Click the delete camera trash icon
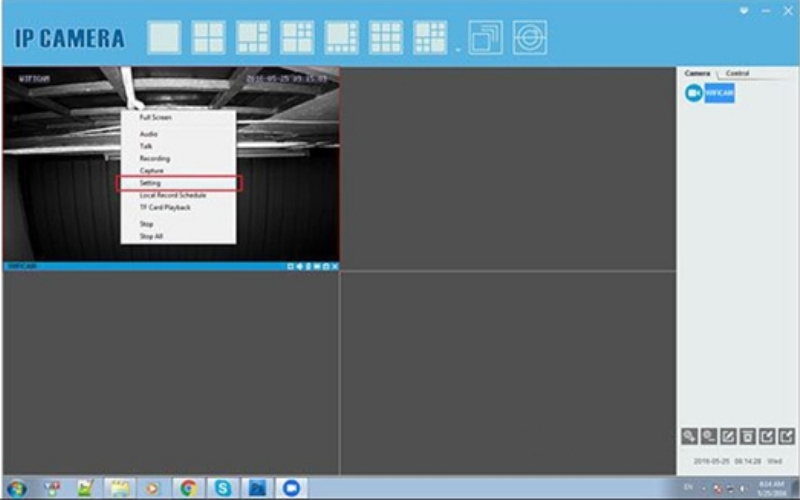 pos(748,436)
